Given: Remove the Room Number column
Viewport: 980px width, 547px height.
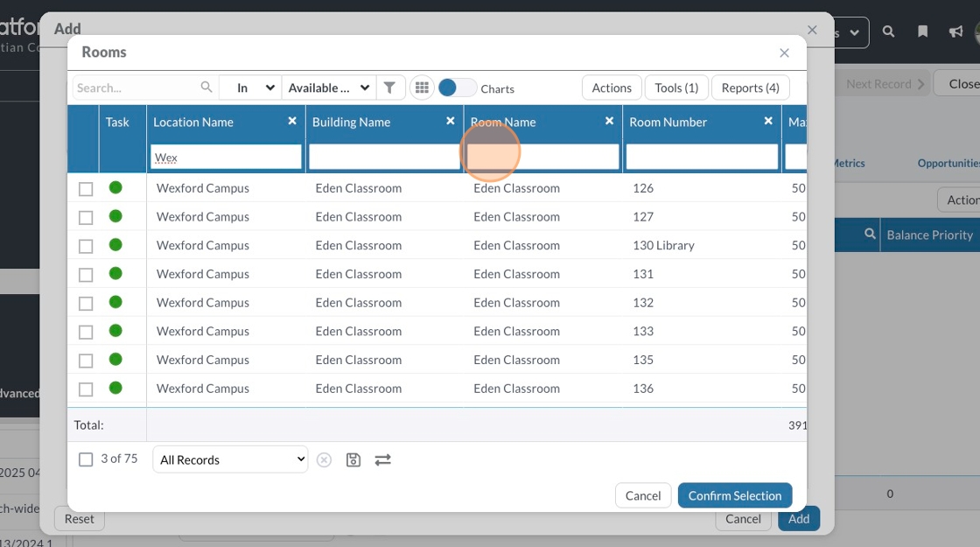Looking at the screenshot, I should tap(768, 122).
